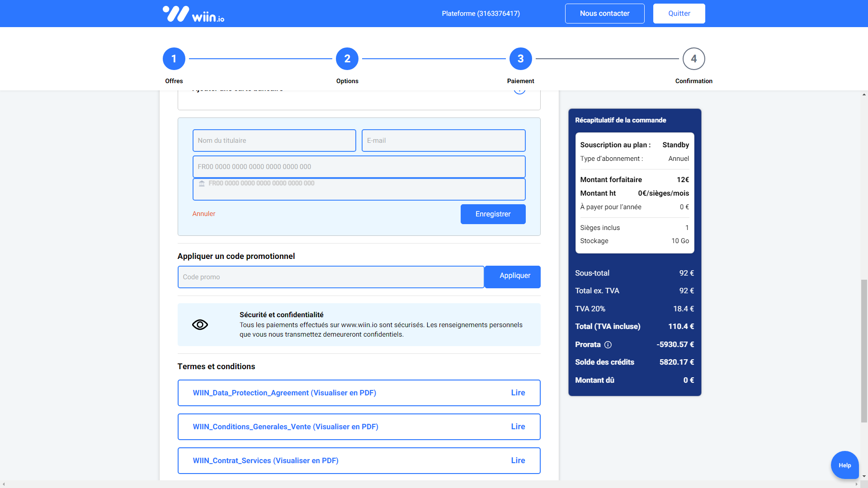Image resolution: width=868 pixels, height=488 pixels.
Task: Click the second IBAN field with bank icon
Action: (x=359, y=189)
